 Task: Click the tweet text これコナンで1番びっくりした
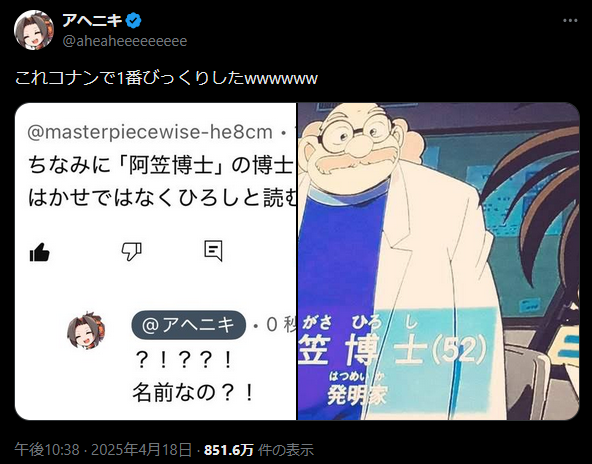pyautogui.click(x=130, y=79)
